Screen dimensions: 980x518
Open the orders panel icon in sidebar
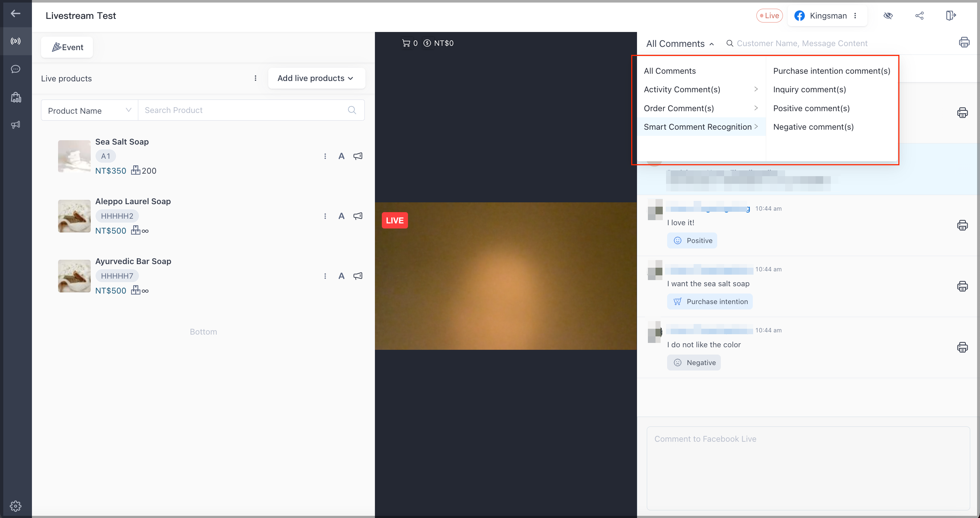point(16,97)
